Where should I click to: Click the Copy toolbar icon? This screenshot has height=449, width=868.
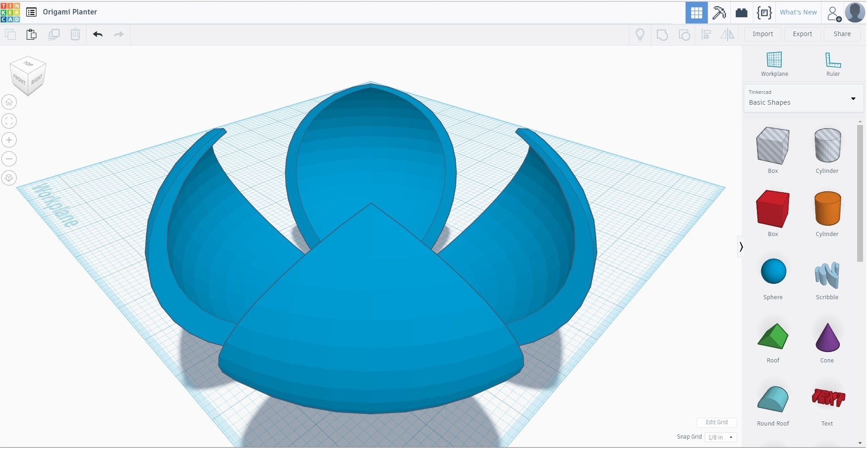point(10,34)
